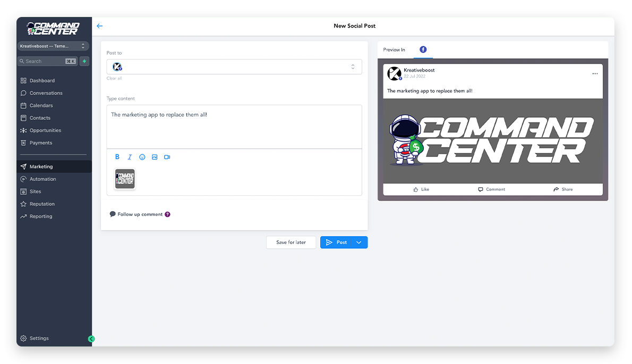Click the Bold formatting icon
The width and height of the screenshot is (632, 364).
(x=117, y=157)
